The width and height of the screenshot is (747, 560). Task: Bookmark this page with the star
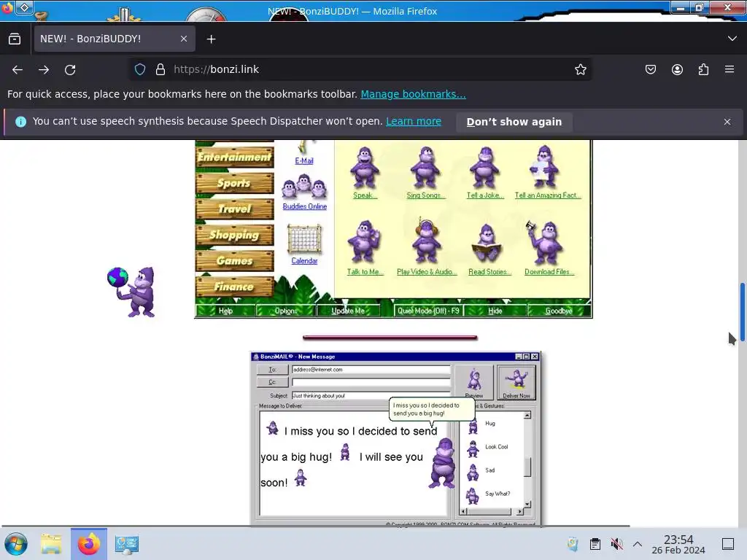[580, 69]
